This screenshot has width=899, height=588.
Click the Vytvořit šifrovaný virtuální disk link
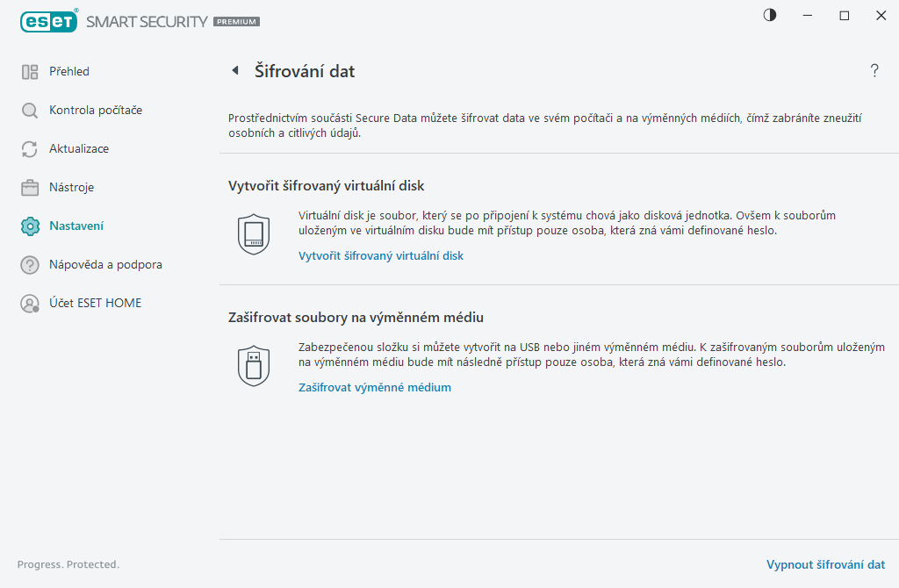[x=381, y=256]
